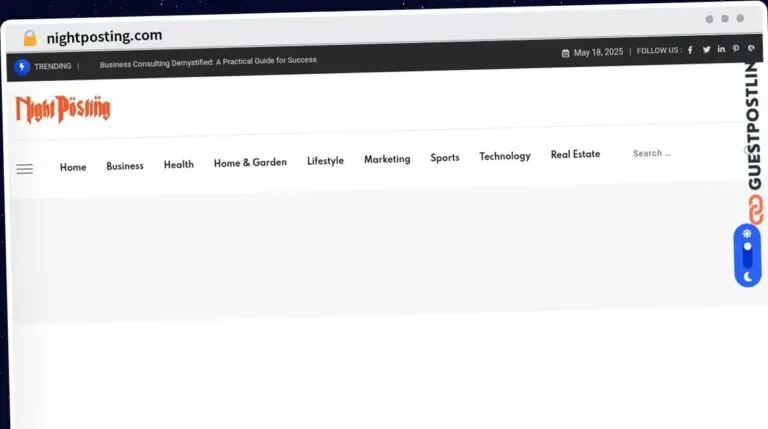Screen dimensions: 768x429
Task: Switch to light mode using the sun icon
Action: click(x=747, y=234)
